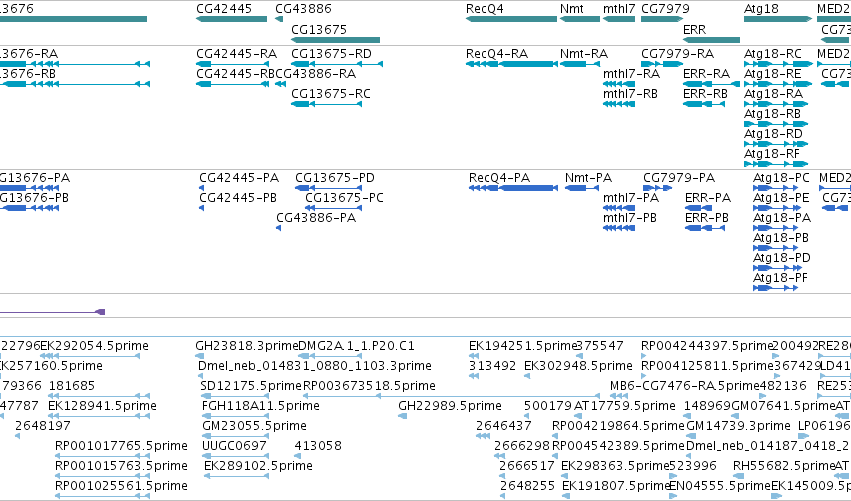The height and width of the screenshot is (501, 851).
Task: Click the CG13675-PC protein label
Action: [344, 198]
